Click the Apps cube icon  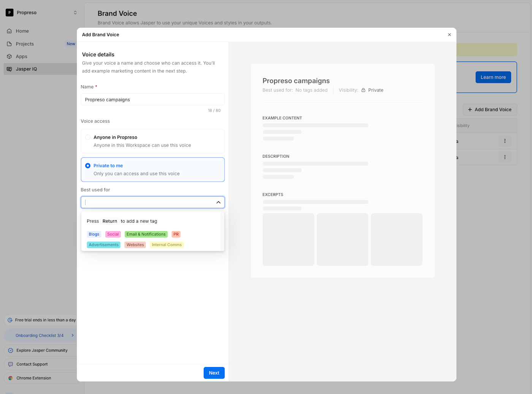coord(9,56)
